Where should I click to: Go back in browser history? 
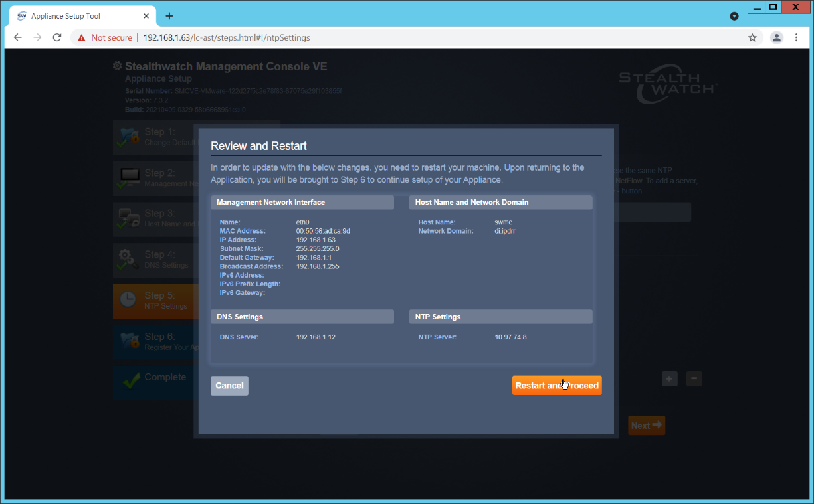pos(18,38)
